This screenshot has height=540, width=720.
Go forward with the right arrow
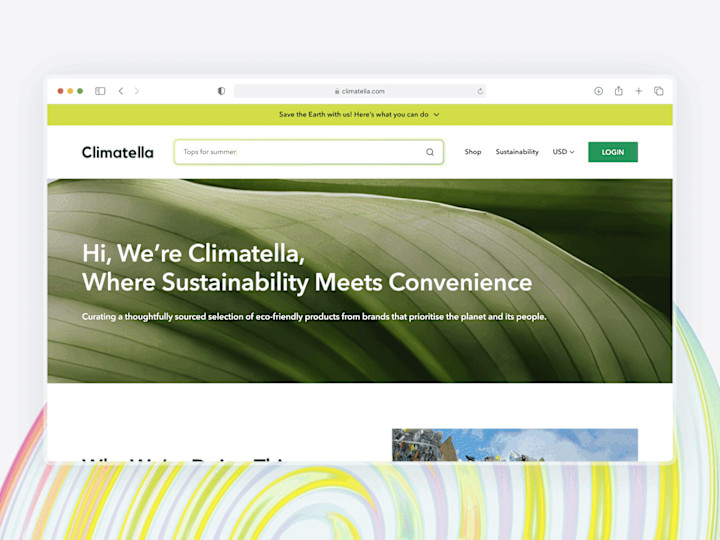pos(136,91)
